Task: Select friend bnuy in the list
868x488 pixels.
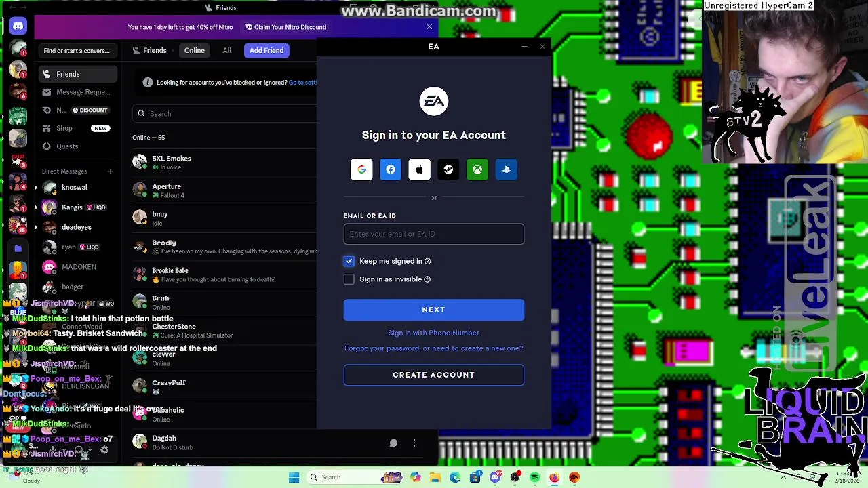Action: (224, 218)
